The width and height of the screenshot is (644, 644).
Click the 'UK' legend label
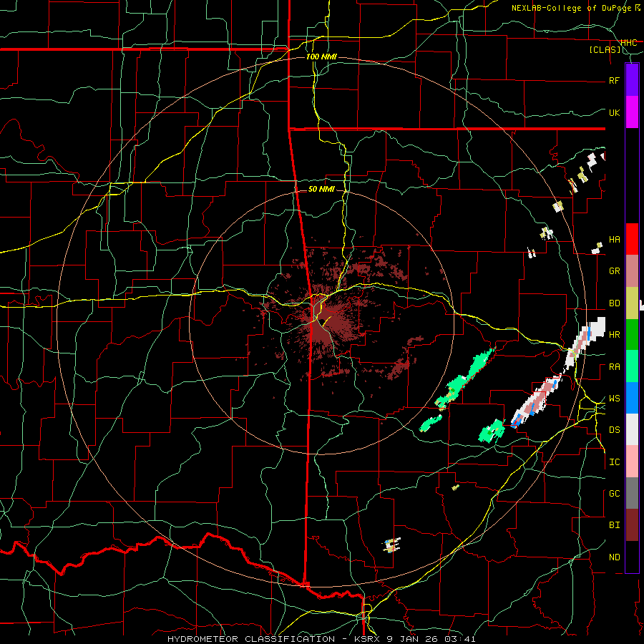614,112
